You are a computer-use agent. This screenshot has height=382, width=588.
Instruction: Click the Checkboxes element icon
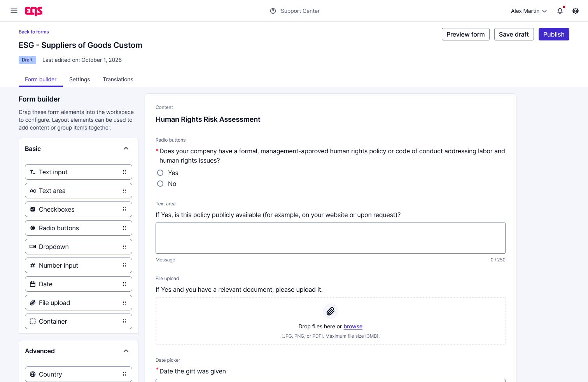(33, 209)
